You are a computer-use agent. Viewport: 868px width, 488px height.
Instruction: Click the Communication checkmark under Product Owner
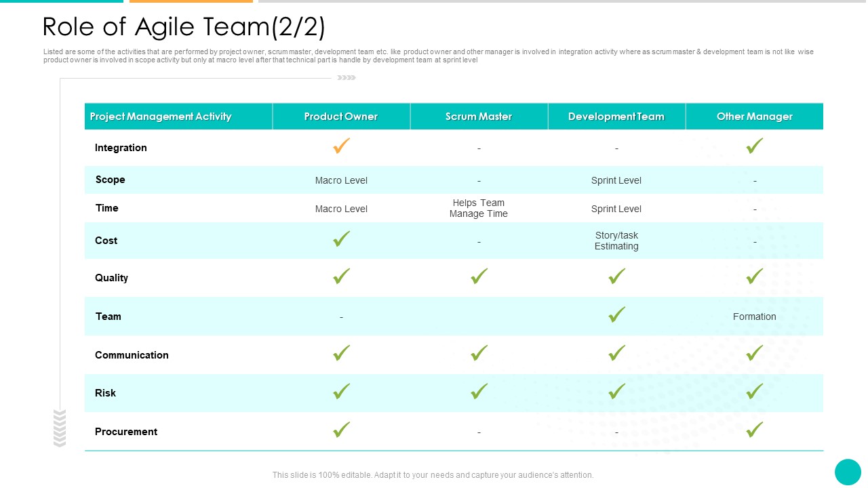point(342,353)
